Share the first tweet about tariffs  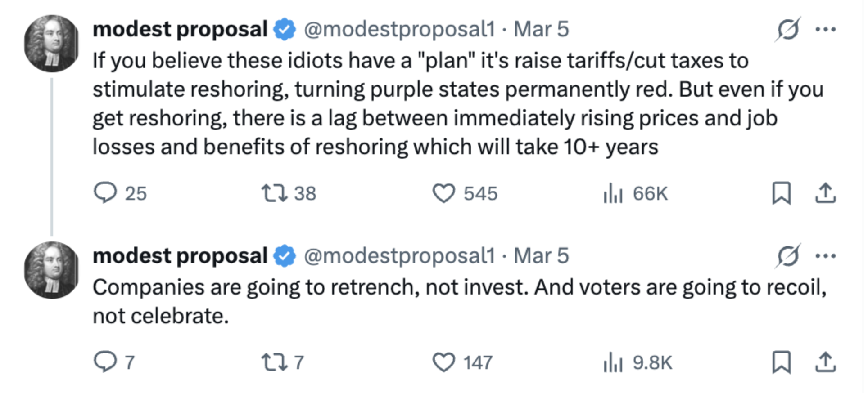coord(825,193)
